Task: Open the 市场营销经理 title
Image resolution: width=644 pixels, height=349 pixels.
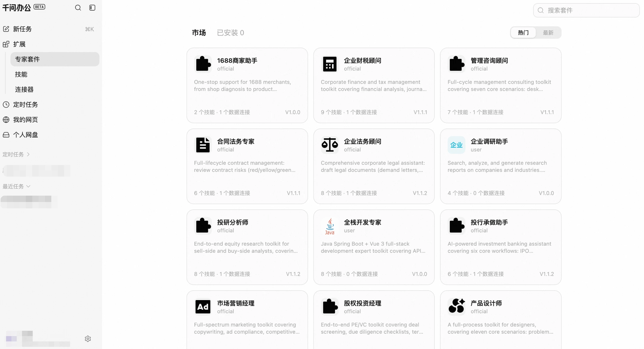Action: [x=236, y=303]
